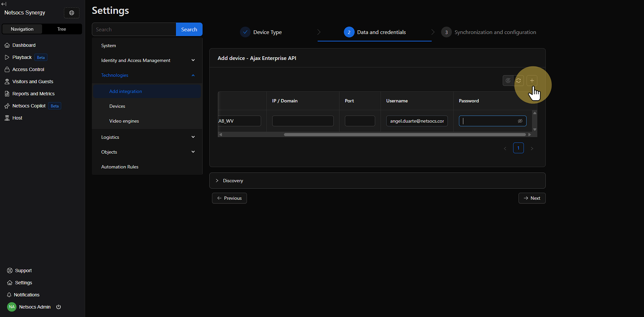Click the plus icon to add device row
This screenshot has width=644, height=317.
point(532,81)
